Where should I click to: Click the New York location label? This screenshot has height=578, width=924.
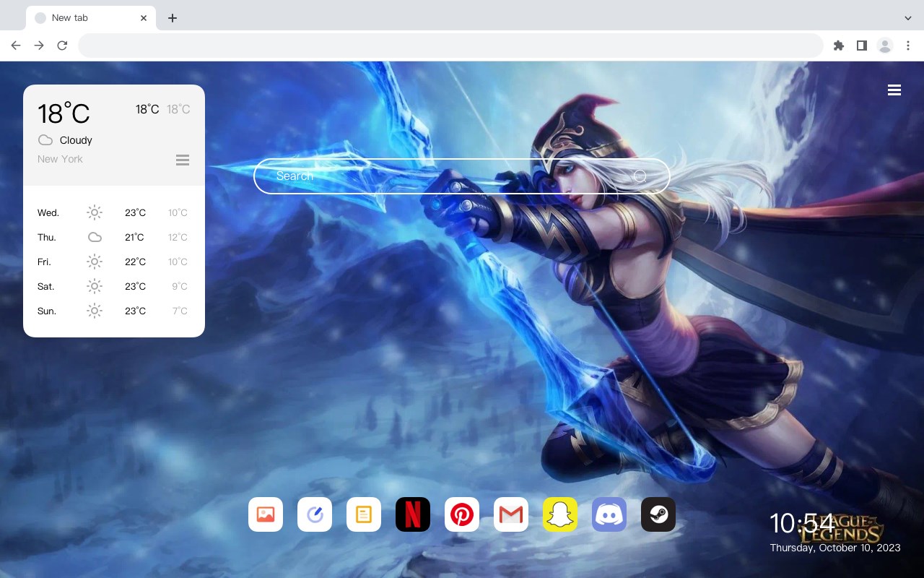pos(60,159)
